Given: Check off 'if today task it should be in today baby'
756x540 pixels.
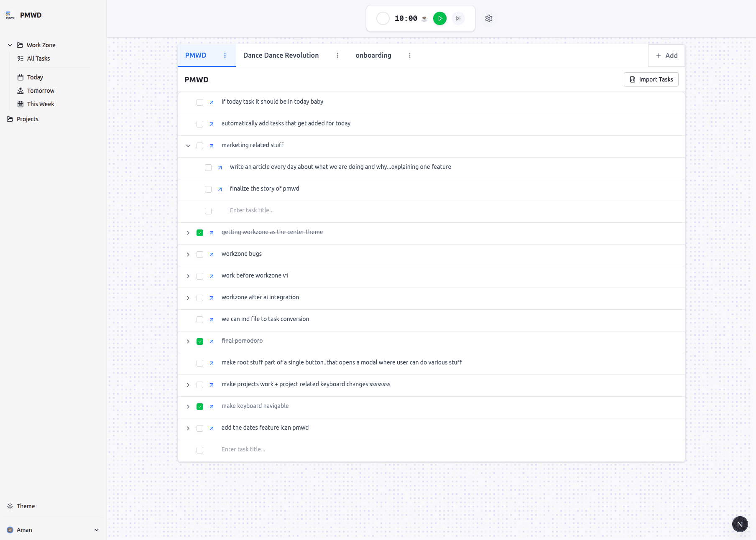Looking at the screenshot, I should [x=200, y=102].
